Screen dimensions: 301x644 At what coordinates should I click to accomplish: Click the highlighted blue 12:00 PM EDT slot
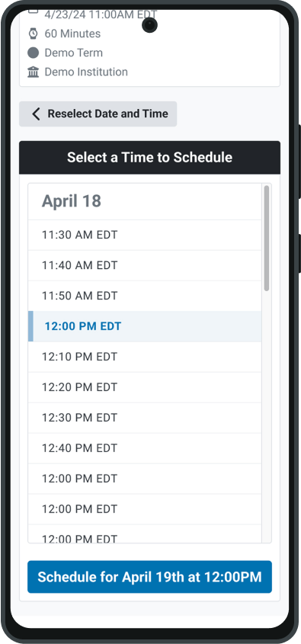tap(145, 326)
